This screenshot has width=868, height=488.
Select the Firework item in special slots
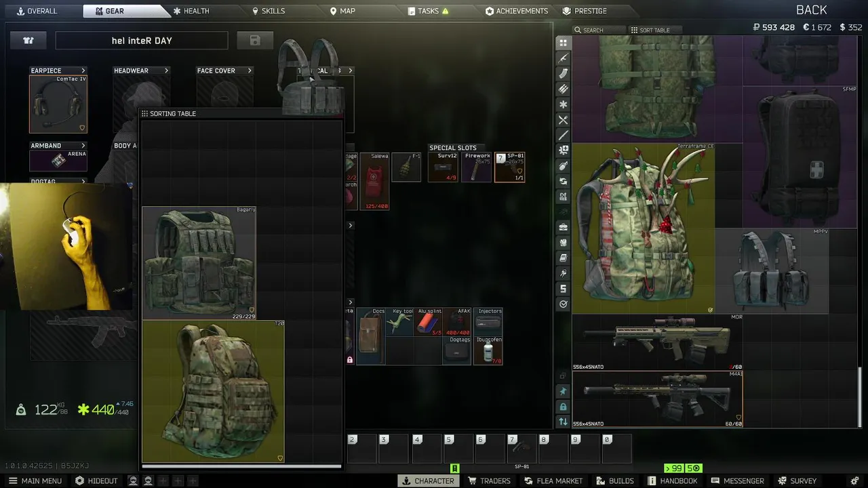coord(477,167)
